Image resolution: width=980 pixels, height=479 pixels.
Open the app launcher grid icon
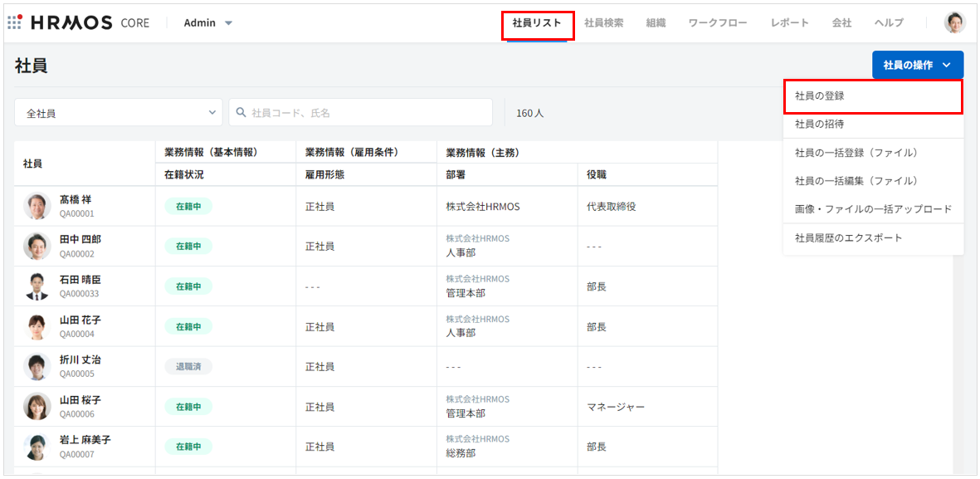[x=14, y=22]
